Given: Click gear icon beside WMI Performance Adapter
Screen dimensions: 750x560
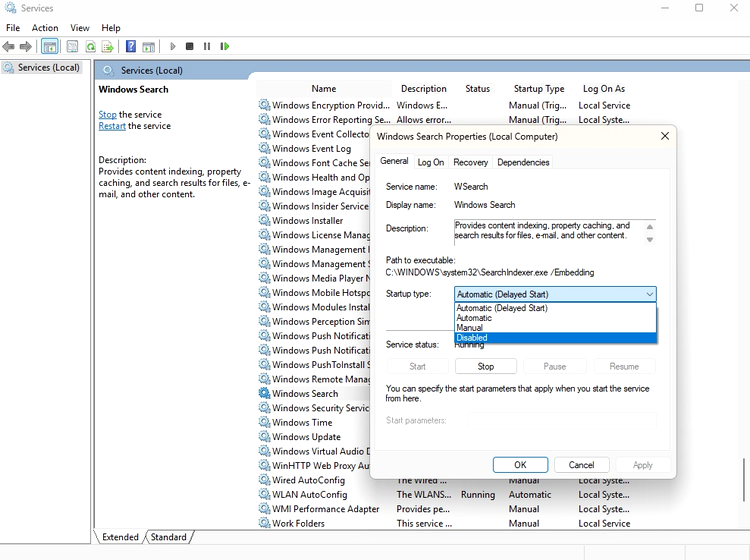Looking at the screenshot, I should 264,509.
